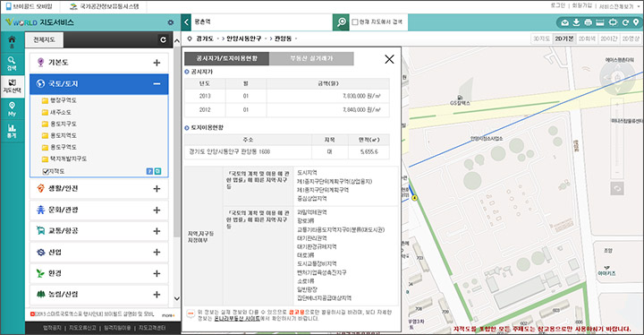Open the 브이월드 모바일 top link
This screenshot has height=335, width=644.
(x=30, y=6)
